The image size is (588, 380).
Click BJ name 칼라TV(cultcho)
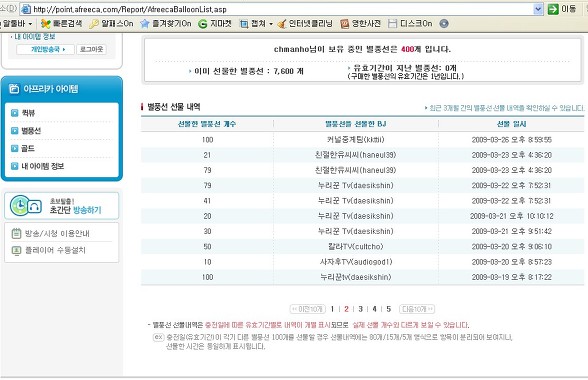pos(356,246)
